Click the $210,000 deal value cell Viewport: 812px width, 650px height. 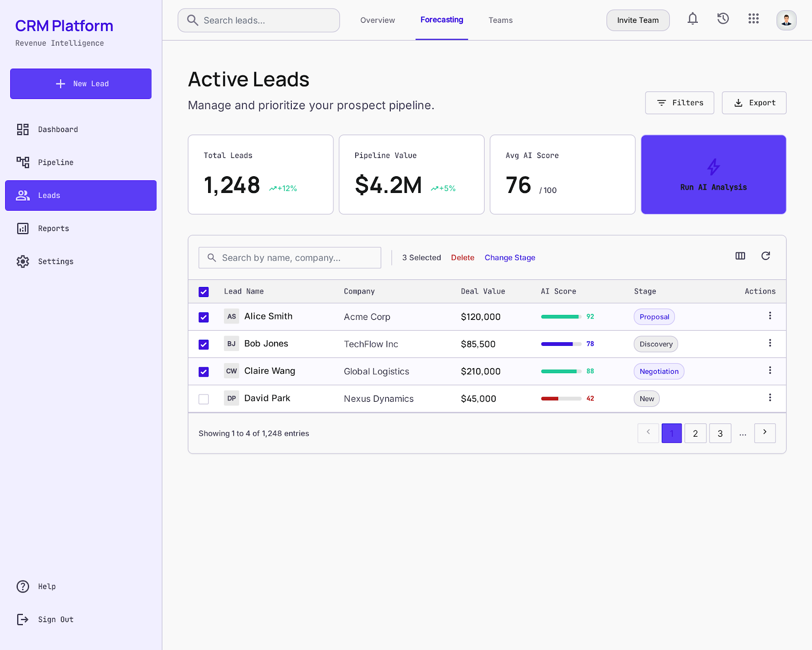point(481,371)
